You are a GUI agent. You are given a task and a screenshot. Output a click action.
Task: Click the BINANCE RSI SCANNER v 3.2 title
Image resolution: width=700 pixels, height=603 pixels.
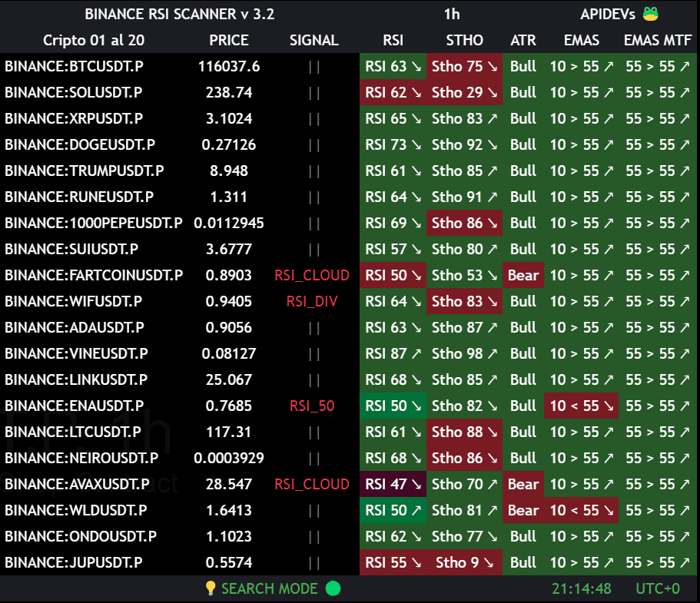[179, 14]
